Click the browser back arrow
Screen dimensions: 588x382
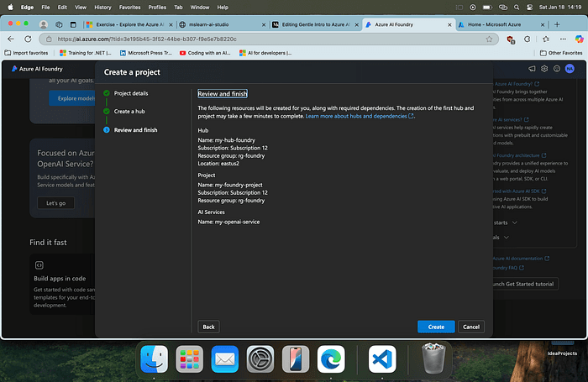pyautogui.click(x=11, y=39)
